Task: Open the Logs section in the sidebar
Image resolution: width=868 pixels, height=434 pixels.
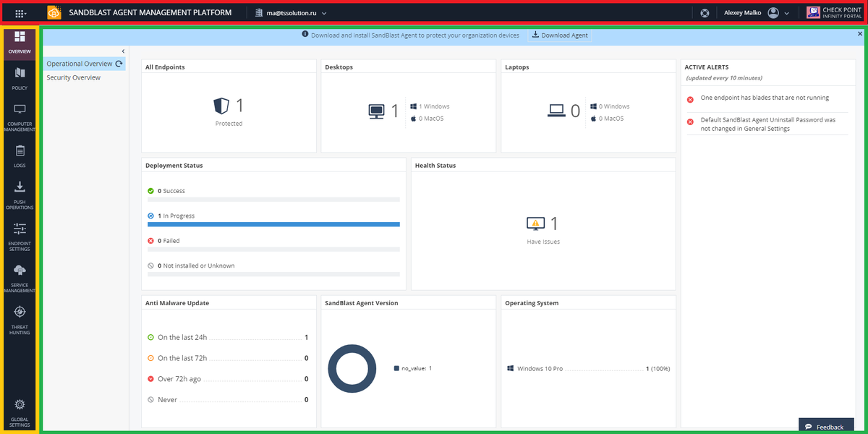Action: 20,157
